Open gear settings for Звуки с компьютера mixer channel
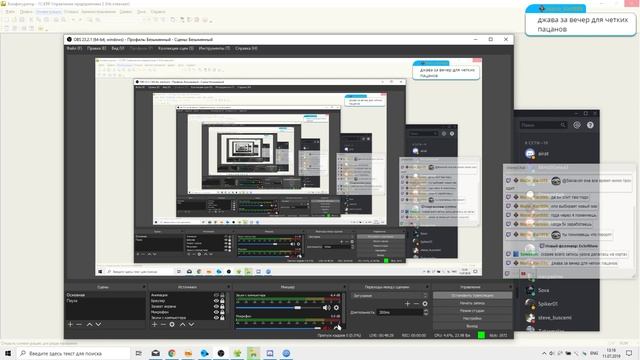Viewport: 640px width, 360px height. pyautogui.click(x=336, y=308)
